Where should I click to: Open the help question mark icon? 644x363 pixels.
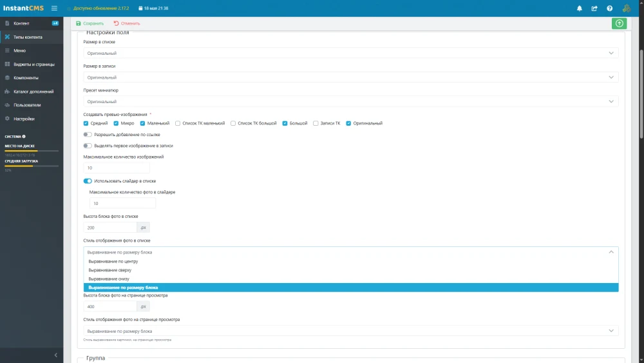609,8
